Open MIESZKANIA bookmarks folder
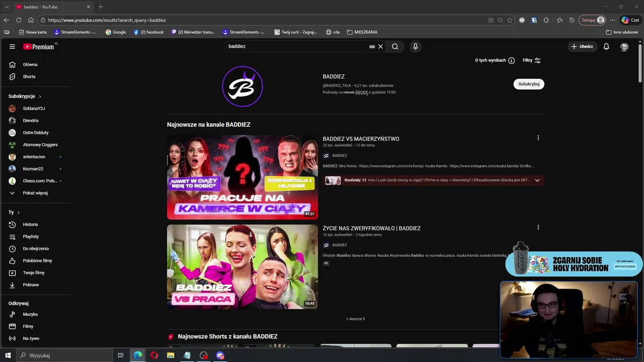644x362 pixels. (362, 32)
